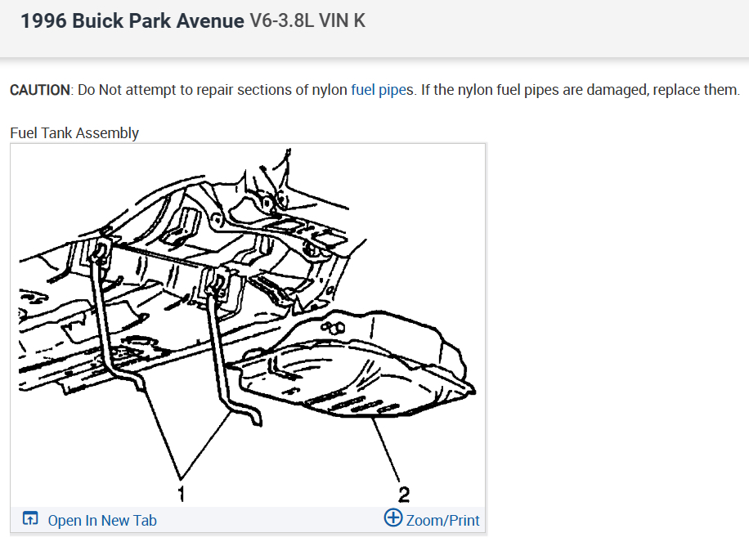Click the bold CAUTION label
Viewport: 749px width, 560px height.
[x=39, y=90]
